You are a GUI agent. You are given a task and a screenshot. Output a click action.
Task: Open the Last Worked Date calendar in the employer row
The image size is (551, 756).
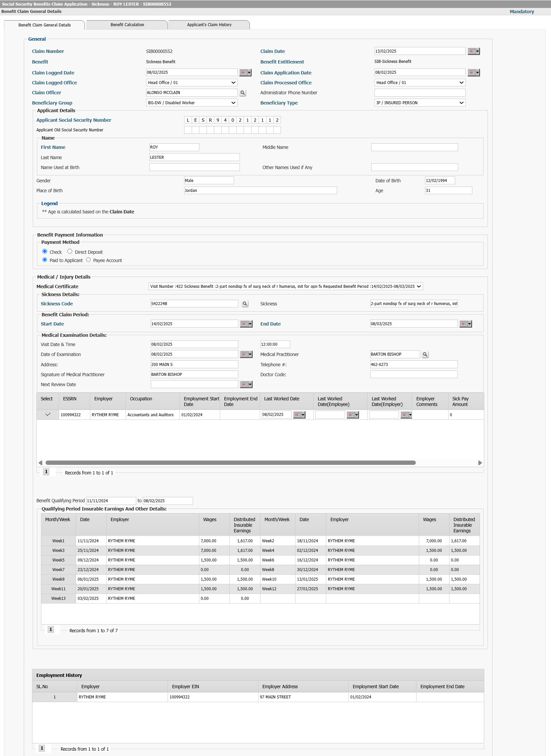tap(299, 415)
